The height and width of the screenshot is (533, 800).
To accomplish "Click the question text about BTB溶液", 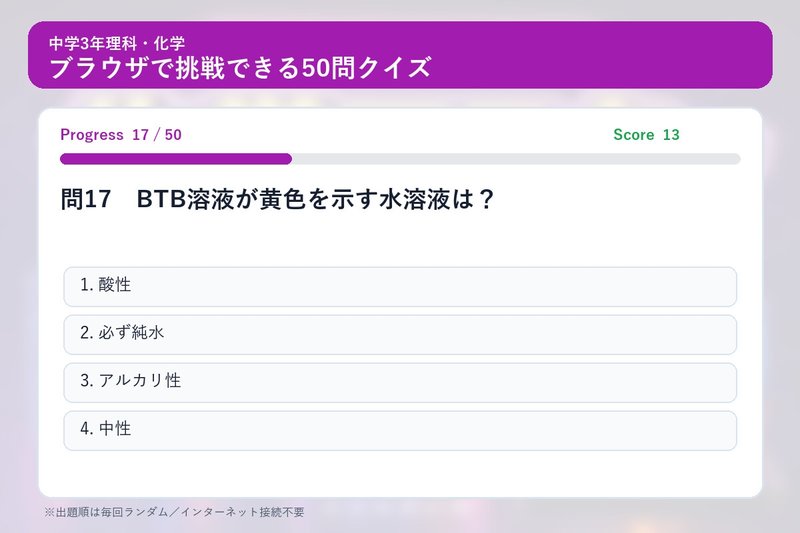I will (315, 199).
